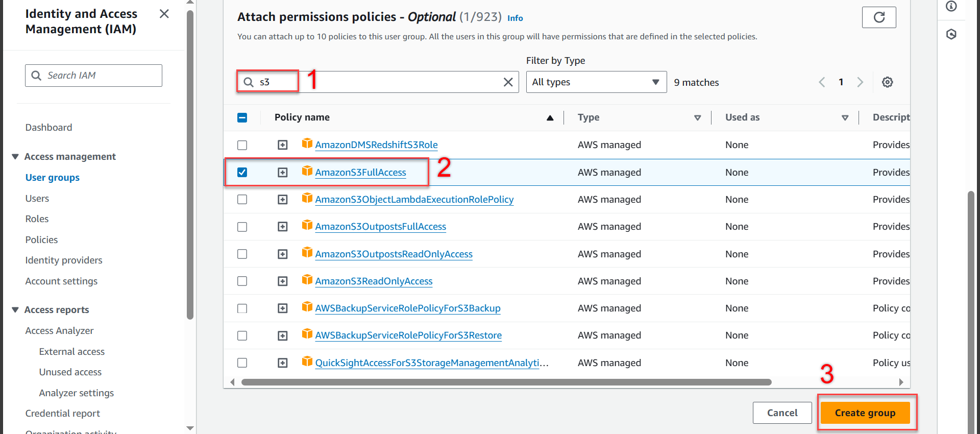This screenshot has height=434, width=980.
Task: Open User groups in the sidebar
Action: point(53,178)
